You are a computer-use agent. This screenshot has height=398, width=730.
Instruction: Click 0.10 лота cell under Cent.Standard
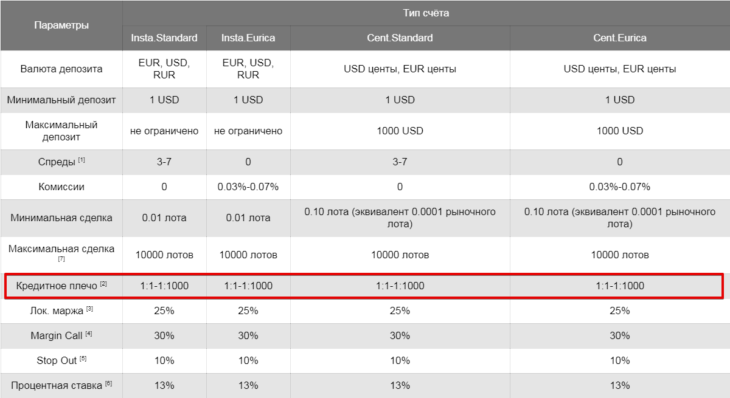(400, 217)
